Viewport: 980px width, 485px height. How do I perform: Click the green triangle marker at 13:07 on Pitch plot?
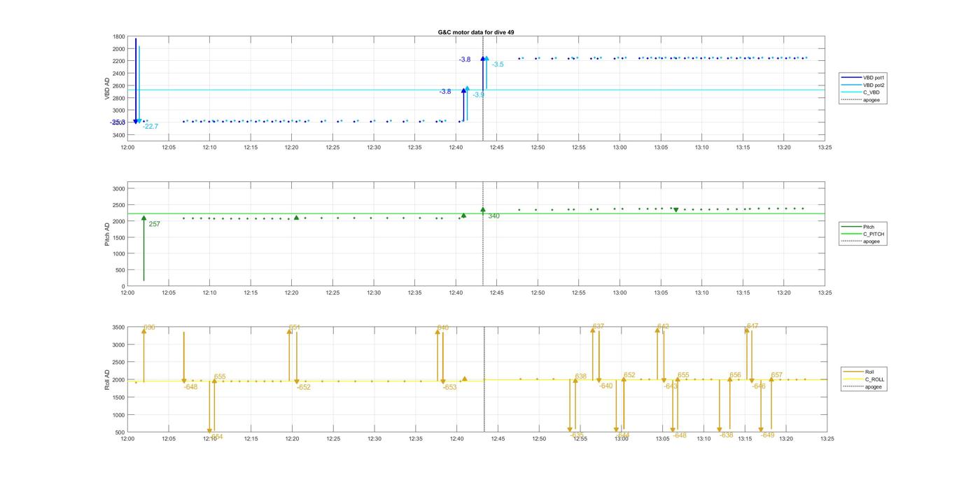(x=676, y=210)
